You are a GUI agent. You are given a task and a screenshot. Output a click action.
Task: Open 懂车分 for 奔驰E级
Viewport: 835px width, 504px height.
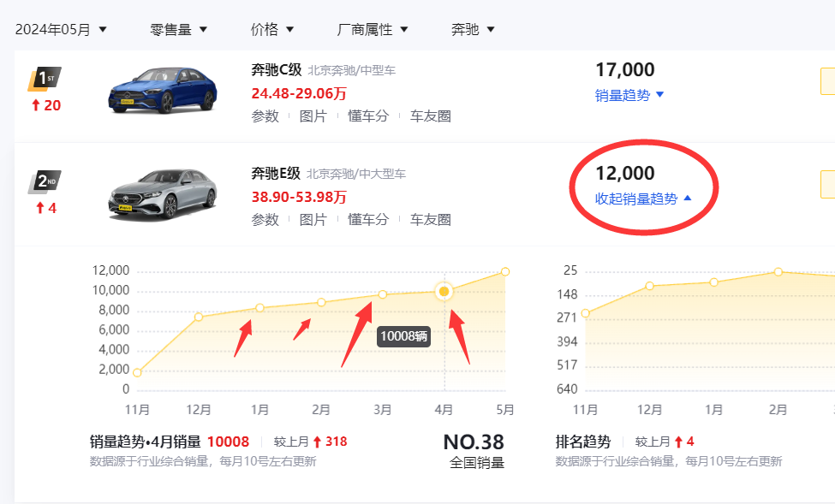(368, 219)
